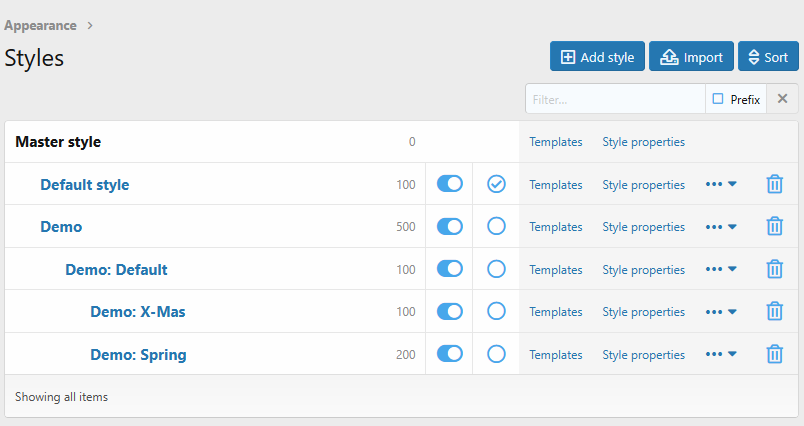Focus the Filter text field
The image size is (804, 426).
click(x=615, y=99)
